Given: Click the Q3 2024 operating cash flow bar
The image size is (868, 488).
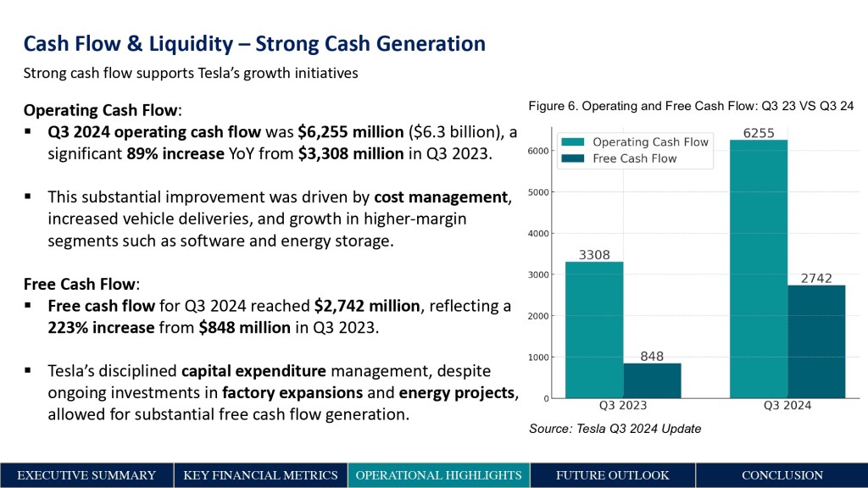Looking at the screenshot, I should [x=759, y=269].
